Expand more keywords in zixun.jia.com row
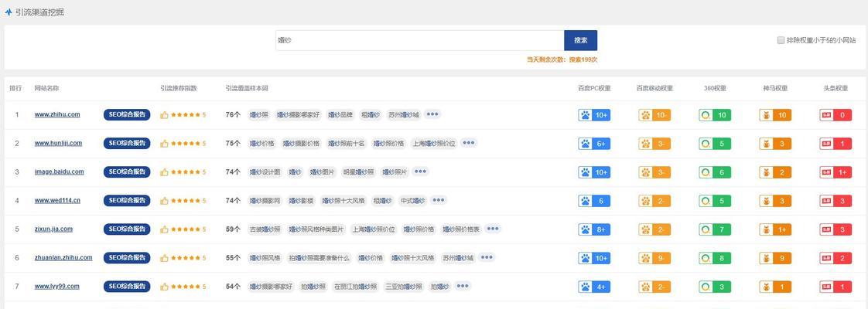 click(x=493, y=229)
